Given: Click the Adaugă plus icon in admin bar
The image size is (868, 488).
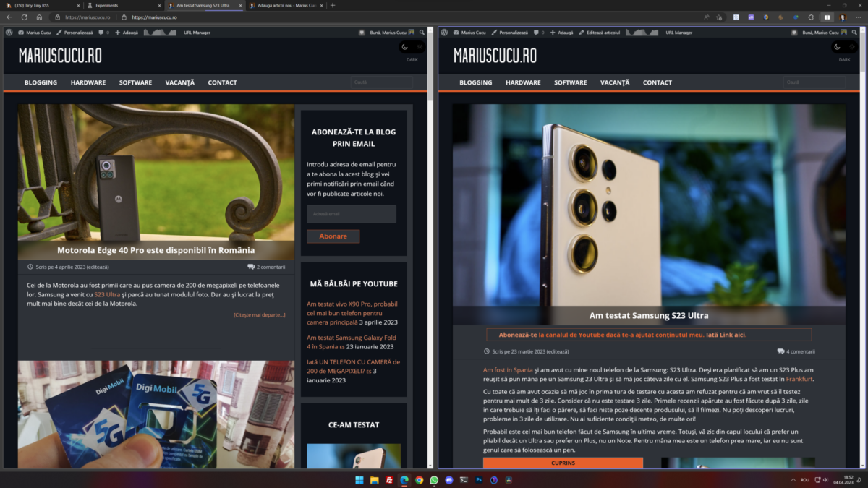Looking at the screenshot, I should point(116,32).
